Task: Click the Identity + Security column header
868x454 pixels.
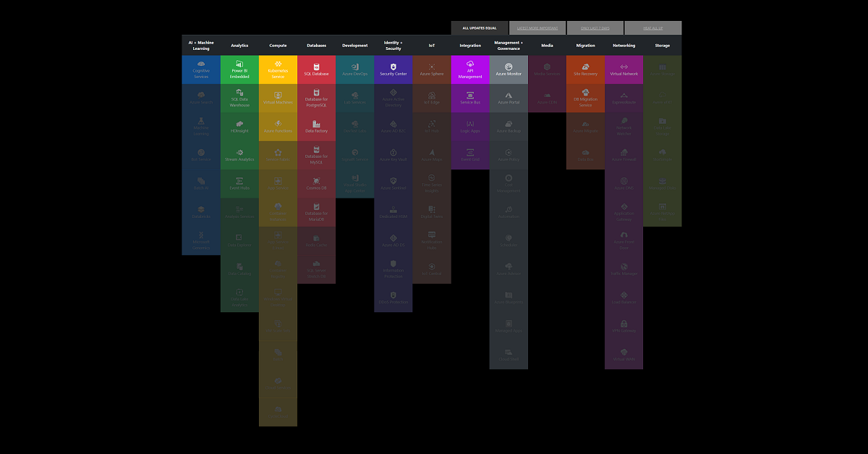Action: [393, 46]
